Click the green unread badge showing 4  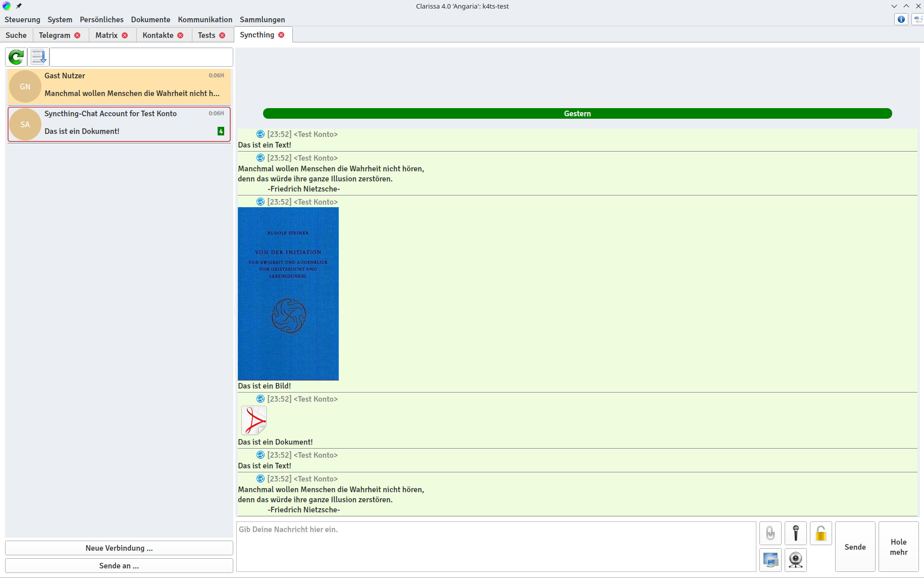point(221,131)
